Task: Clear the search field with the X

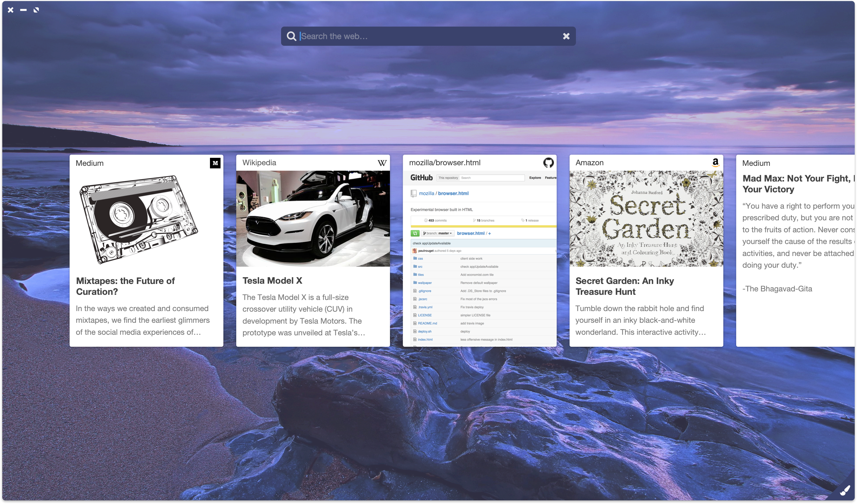Action: coord(566,36)
